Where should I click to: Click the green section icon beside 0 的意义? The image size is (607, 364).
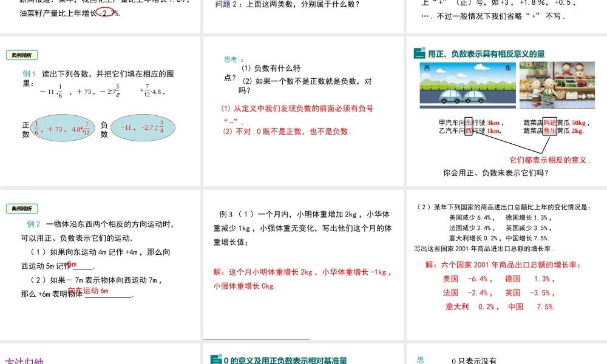tap(216, 359)
